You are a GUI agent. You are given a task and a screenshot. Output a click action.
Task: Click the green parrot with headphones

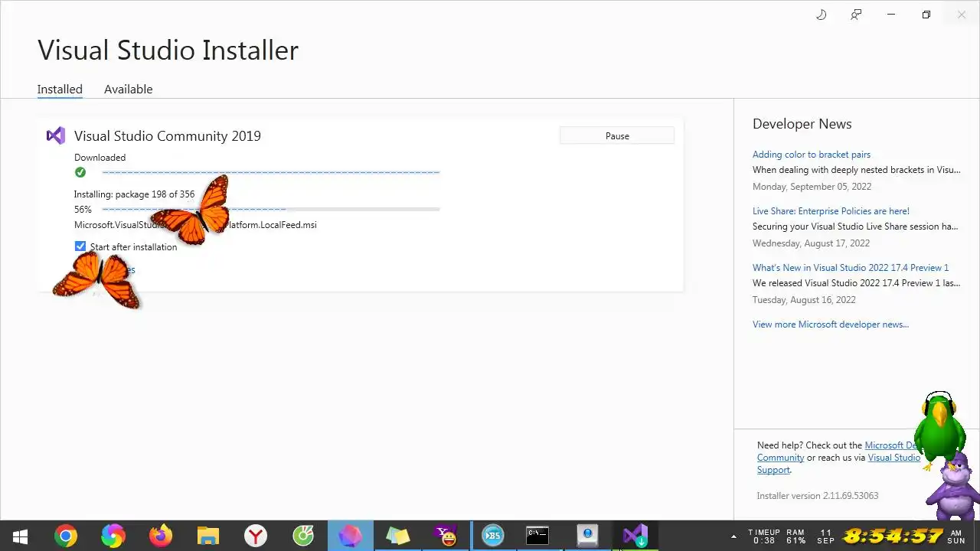(x=939, y=430)
